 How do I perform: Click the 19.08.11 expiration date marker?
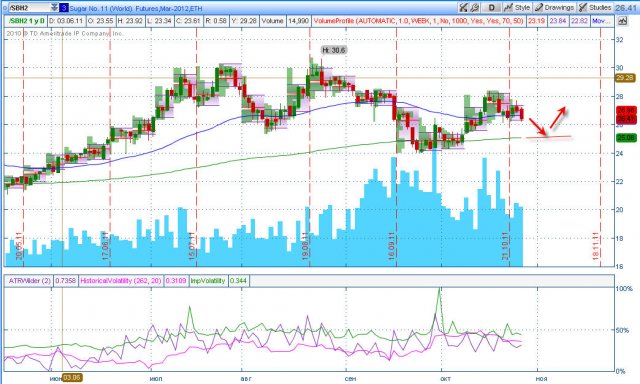click(305, 246)
